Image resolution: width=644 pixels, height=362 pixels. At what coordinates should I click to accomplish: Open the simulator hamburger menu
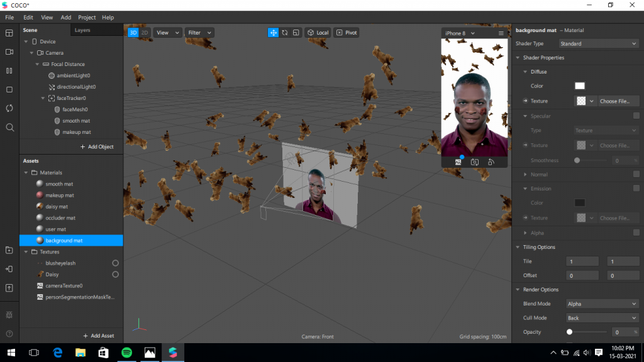[501, 33]
